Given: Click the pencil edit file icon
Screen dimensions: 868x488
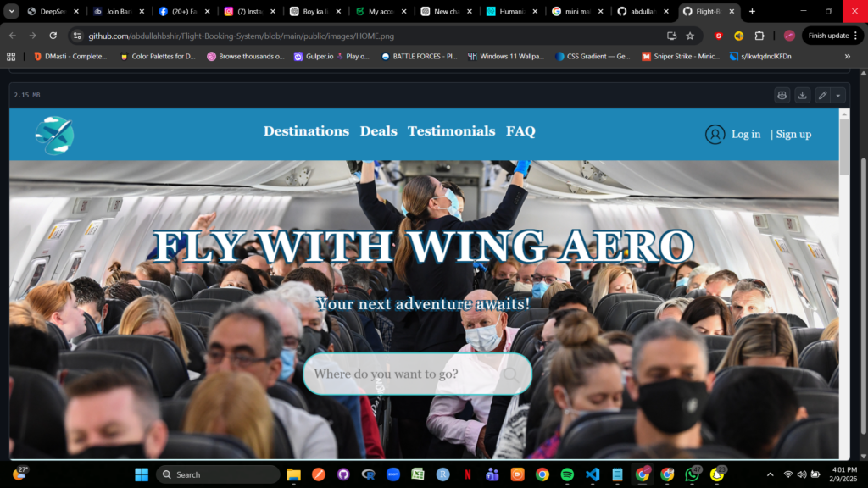Looking at the screenshot, I should [x=822, y=95].
